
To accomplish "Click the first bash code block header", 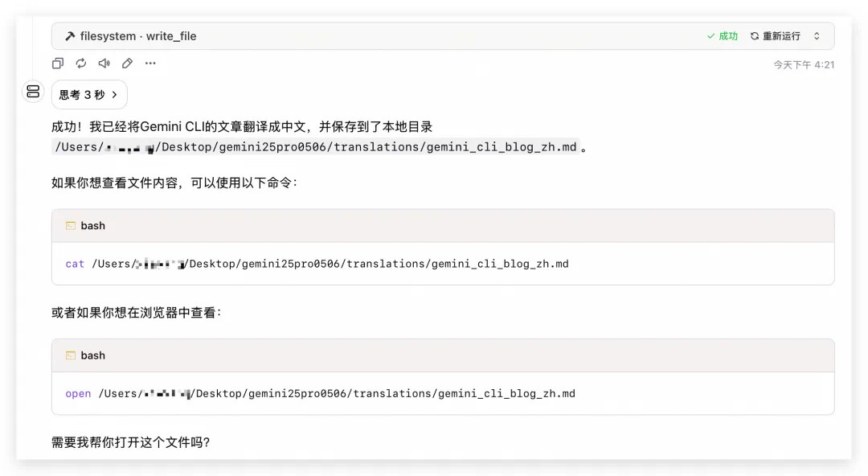I will [x=443, y=225].
